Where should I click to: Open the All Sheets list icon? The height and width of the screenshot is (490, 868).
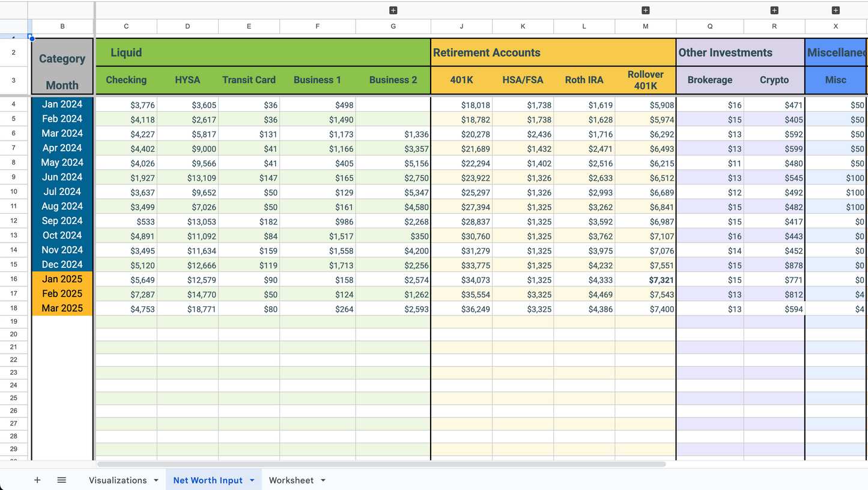[61, 480]
